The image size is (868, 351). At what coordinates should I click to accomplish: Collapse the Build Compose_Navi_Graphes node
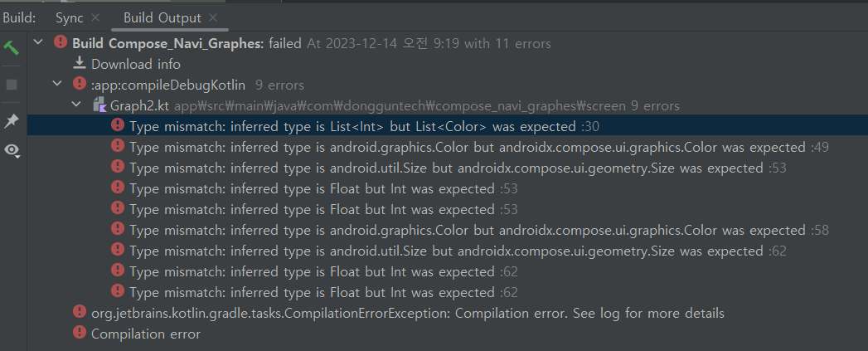pyautogui.click(x=38, y=42)
